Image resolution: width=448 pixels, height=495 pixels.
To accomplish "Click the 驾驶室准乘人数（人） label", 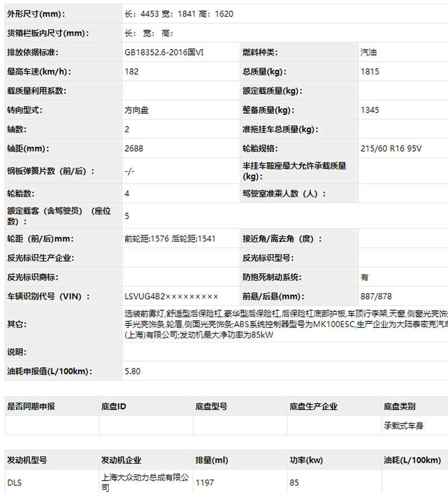I will [284, 194].
